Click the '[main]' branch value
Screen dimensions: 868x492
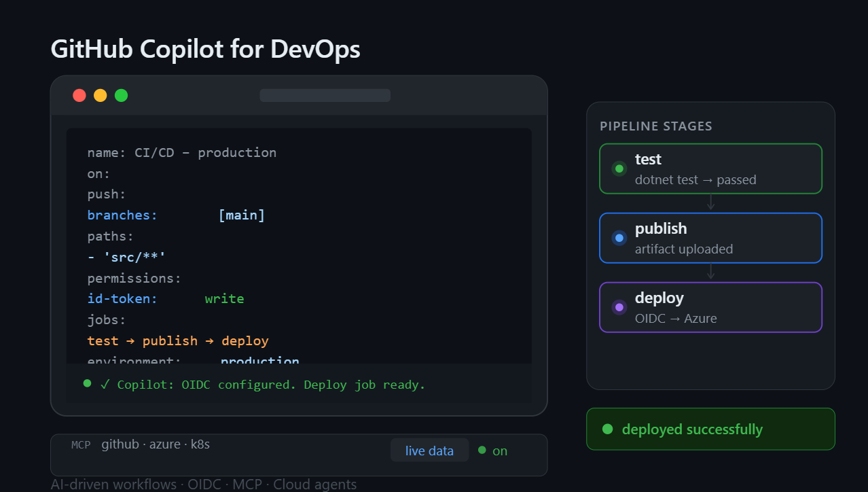(242, 215)
